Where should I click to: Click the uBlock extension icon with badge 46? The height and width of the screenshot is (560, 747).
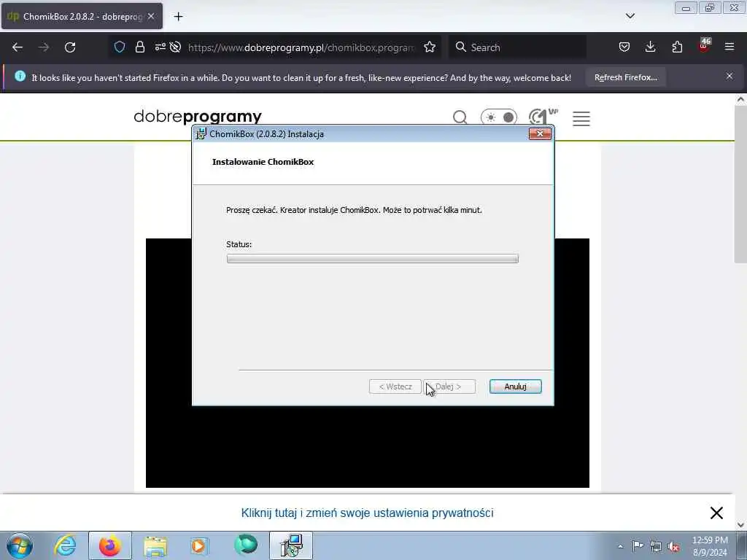704,46
